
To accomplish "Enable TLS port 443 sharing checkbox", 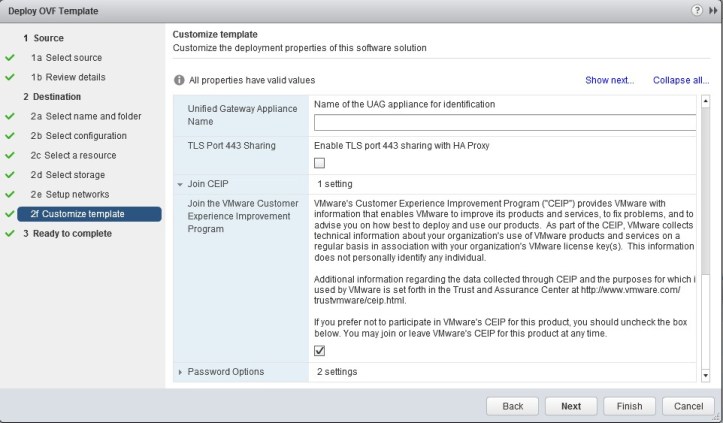I will (x=320, y=163).
